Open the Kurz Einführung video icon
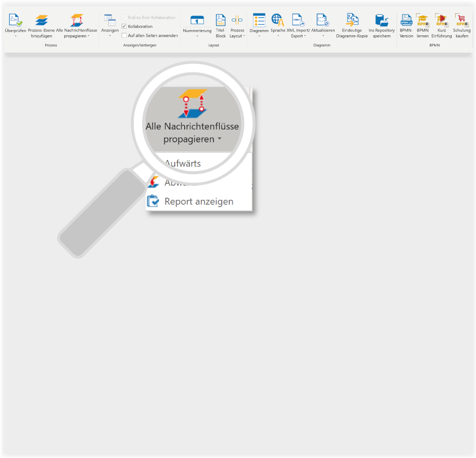Viewport: 476px width, 458px height. click(441, 20)
